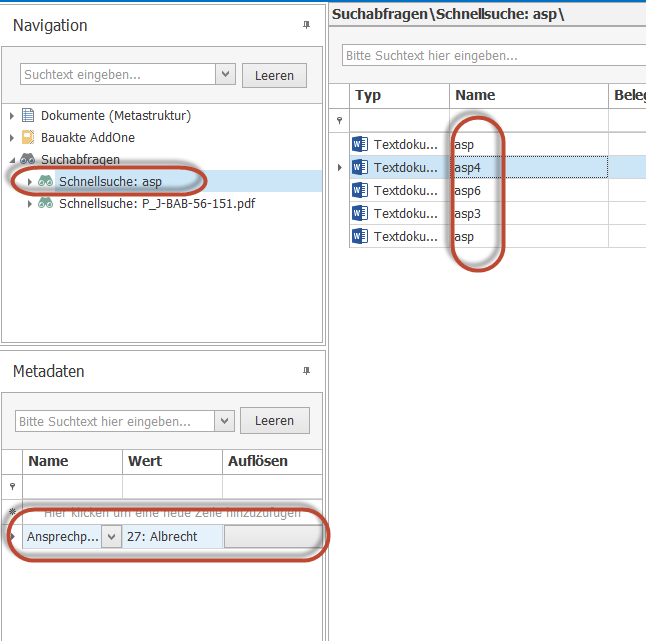Expand the Bauakte AddOne tree node
The height and width of the screenshot is (641, 646).
(12, 138)
